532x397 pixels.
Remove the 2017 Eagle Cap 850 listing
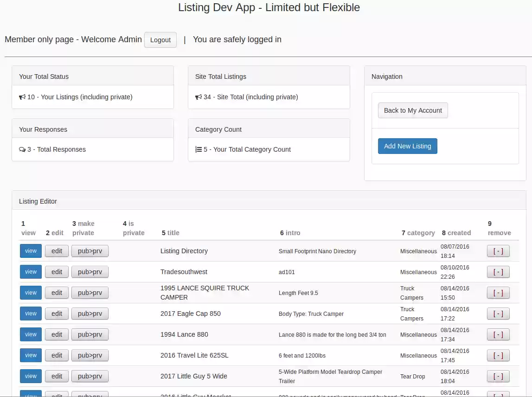(498, 314)
